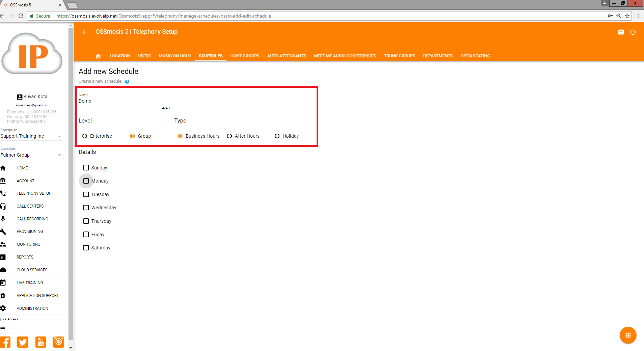The height and width of the screenshot is (351, 644).
Task: Check the Monday checkbox
Action: [x=86, y=181]
